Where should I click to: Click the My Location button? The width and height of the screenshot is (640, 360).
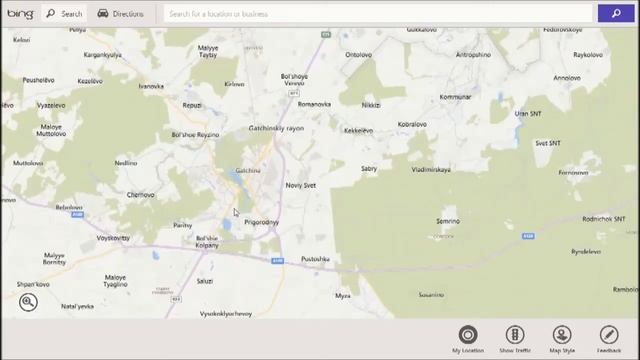click(468, 339)
